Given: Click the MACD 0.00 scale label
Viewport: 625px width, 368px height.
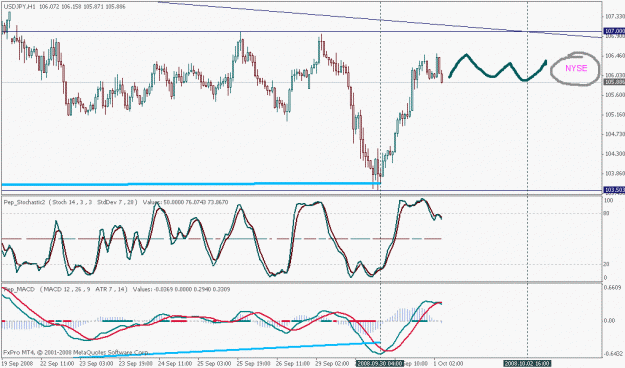Looking at the screenshot, I should click(610, 321).
